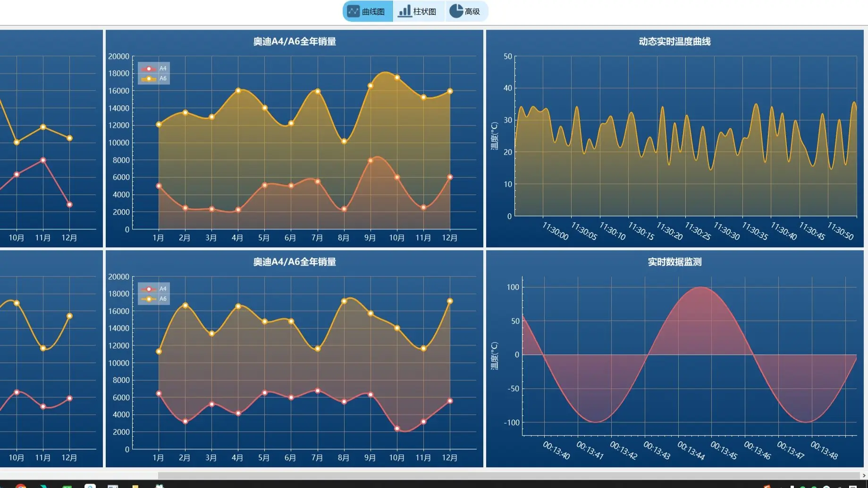Click lower chart A6 point for 8月
The image size is (868, 488).
pyautogui.click(x=344, y=301)
